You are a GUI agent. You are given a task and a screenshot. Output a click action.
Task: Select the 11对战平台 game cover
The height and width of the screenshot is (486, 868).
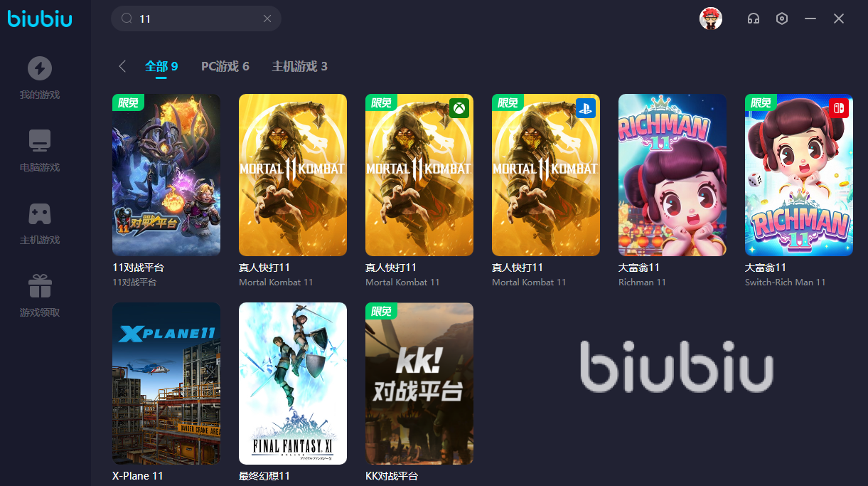click(x=166, y=175)
